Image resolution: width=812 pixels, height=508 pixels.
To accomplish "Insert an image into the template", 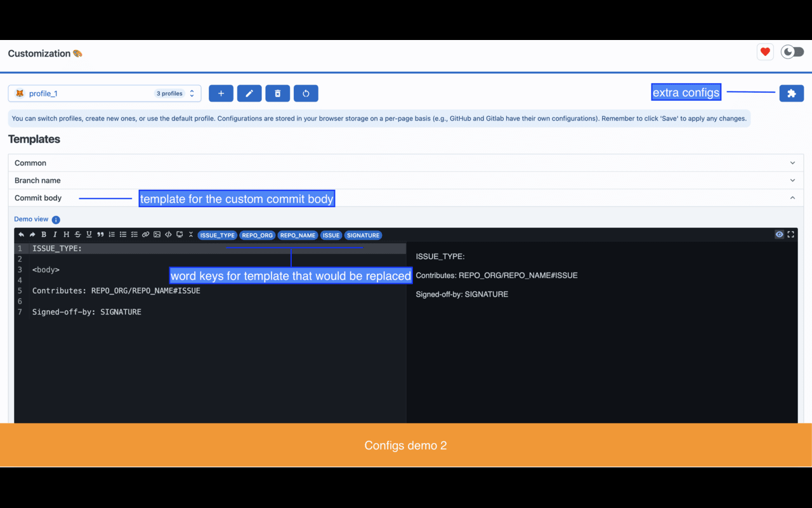I will 157,234.
